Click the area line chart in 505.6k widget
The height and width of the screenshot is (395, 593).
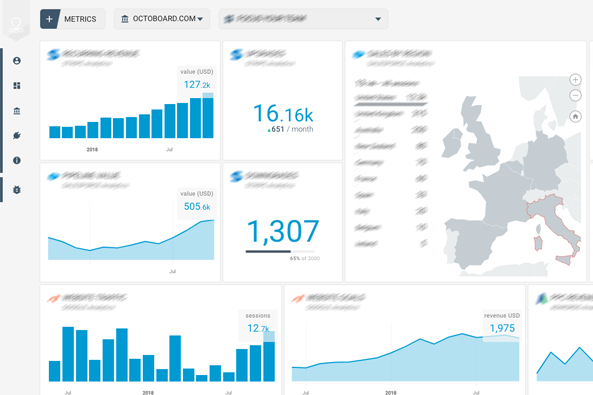click(131, 240)
